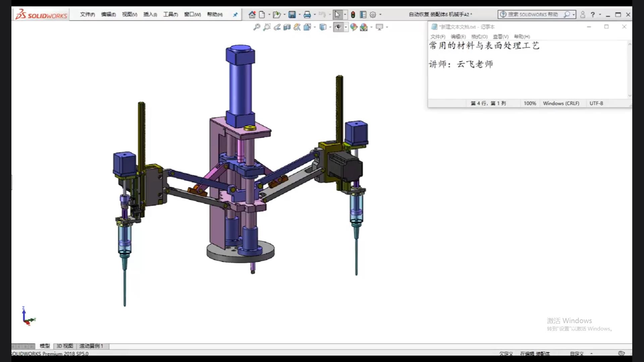Open the Options gear dropdown arrow
This screenshot has width=644, height=362.
pos(380,14)
